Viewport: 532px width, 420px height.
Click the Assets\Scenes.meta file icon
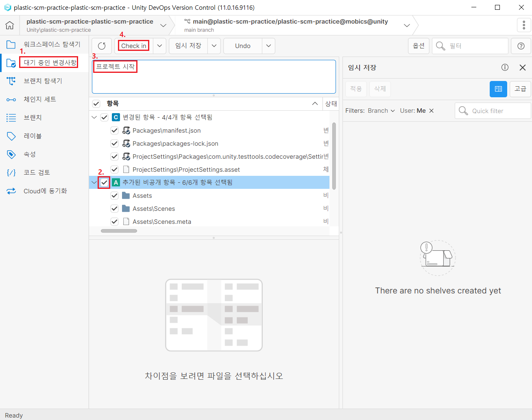126,222
